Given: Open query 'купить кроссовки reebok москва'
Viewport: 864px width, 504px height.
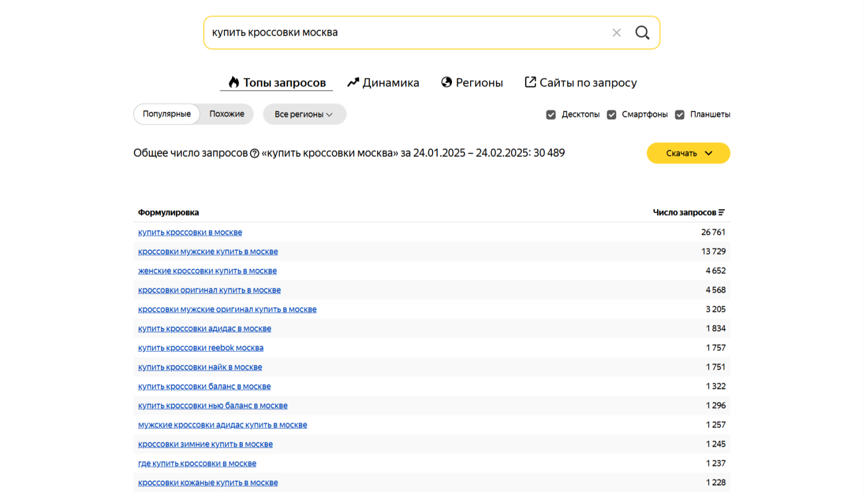Looking at the screenshot, I should (x=201, y=348).
